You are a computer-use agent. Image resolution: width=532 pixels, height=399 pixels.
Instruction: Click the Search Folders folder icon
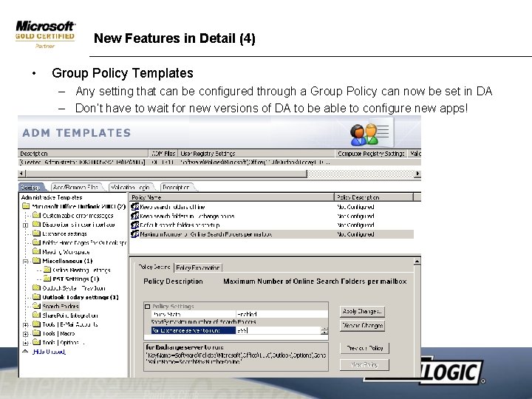pyautogui.click(x=36, y=306)
